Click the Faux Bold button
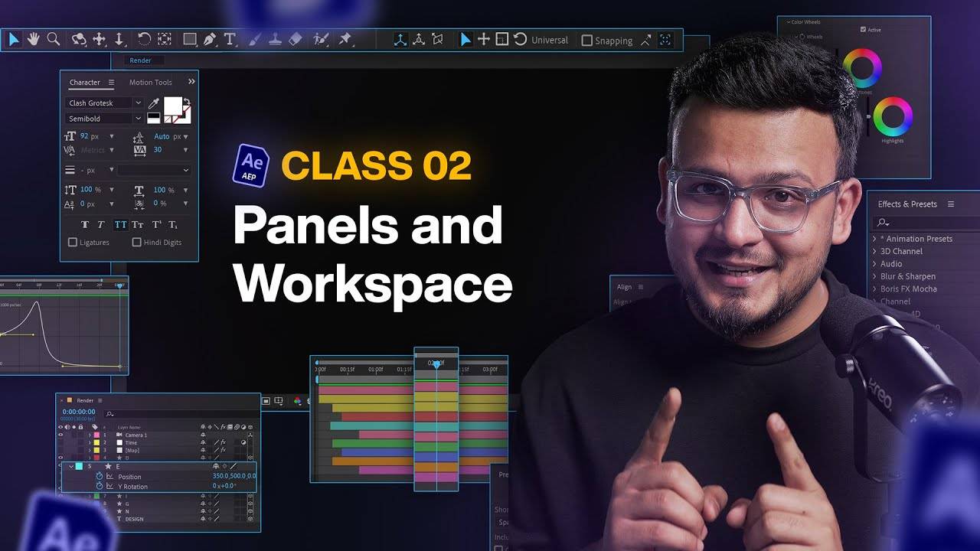Image resolution: width=980 pixels, height=551 pixels. coord(85,224)
